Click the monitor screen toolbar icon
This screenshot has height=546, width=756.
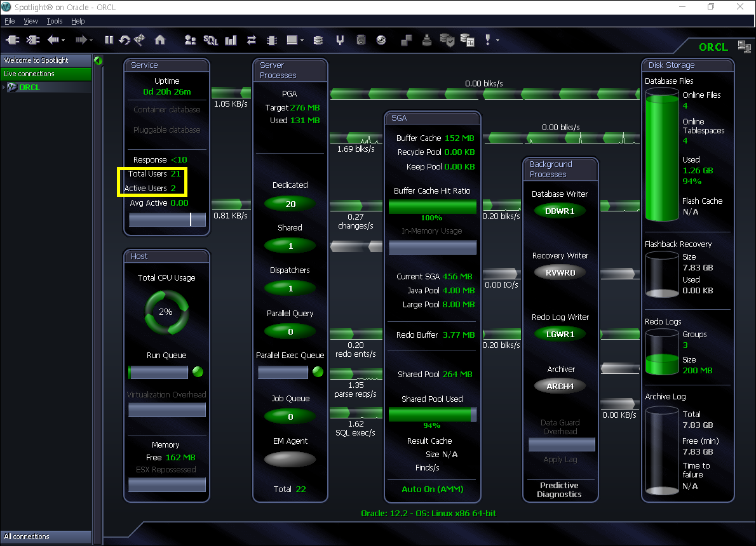tap(292, 40)
